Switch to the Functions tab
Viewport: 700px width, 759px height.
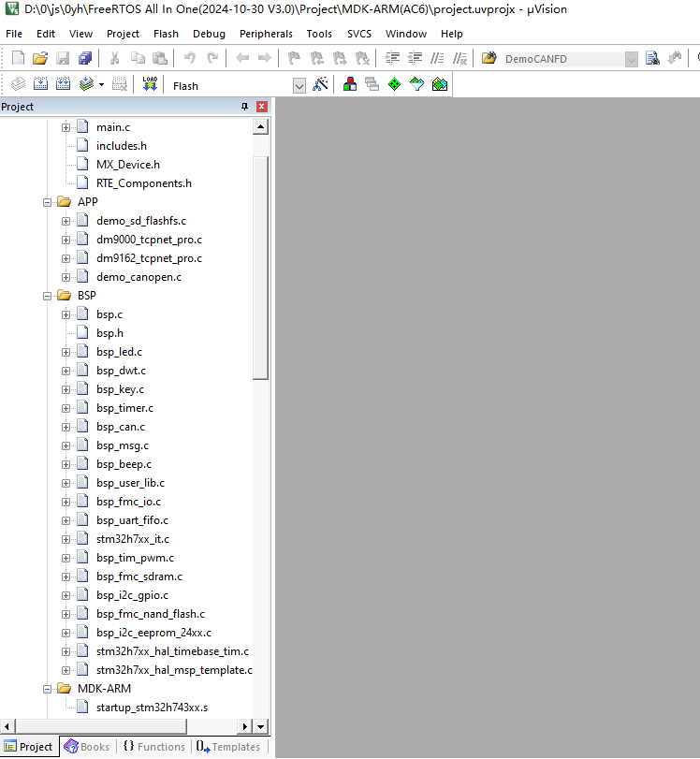(x=154, y=747)
